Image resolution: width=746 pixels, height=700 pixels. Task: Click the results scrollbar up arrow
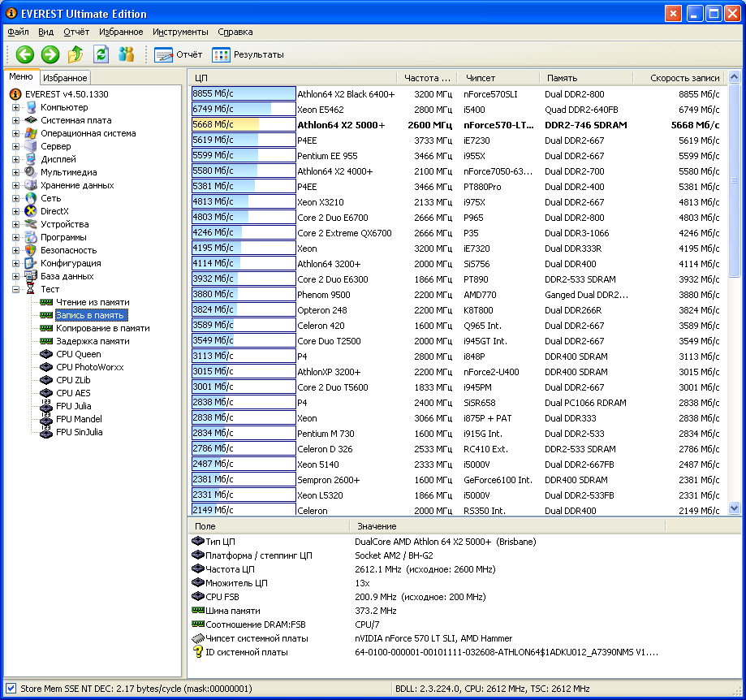click(734, 76)
